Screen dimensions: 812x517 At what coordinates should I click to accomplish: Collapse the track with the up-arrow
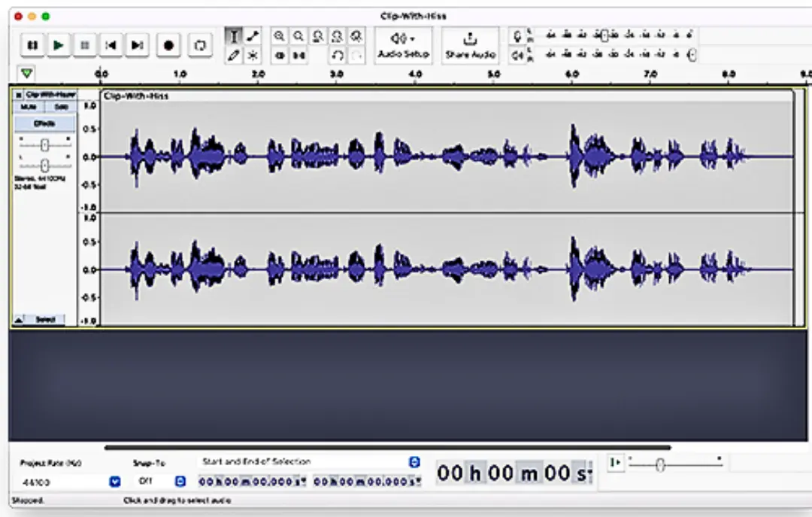coord(19,320)
